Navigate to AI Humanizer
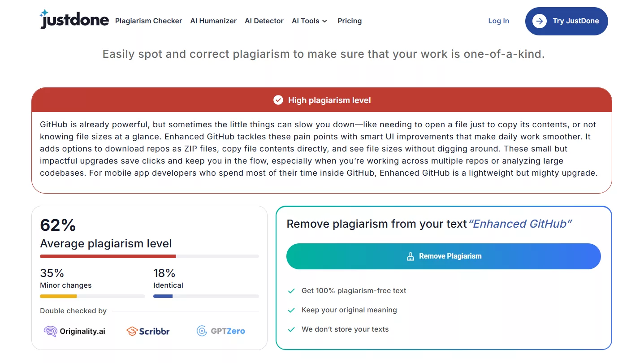Viewport: 644px width, 363px height. (x=213, y=21)
